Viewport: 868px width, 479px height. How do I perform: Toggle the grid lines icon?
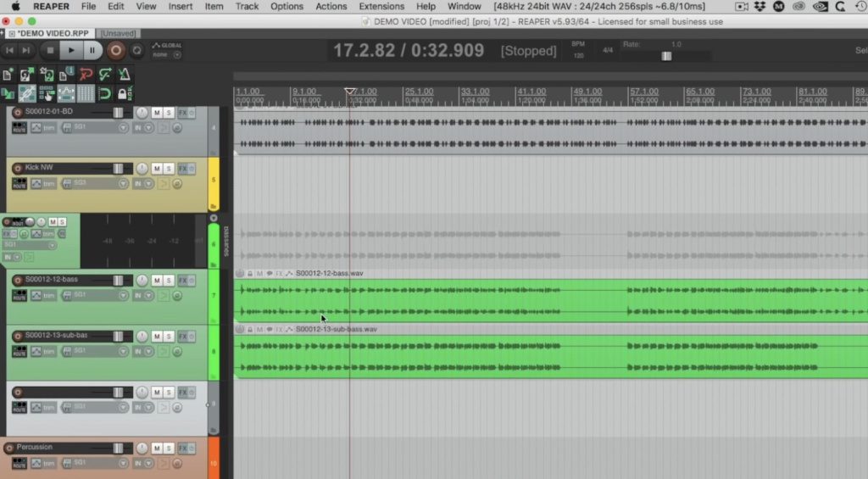point(86,93)
